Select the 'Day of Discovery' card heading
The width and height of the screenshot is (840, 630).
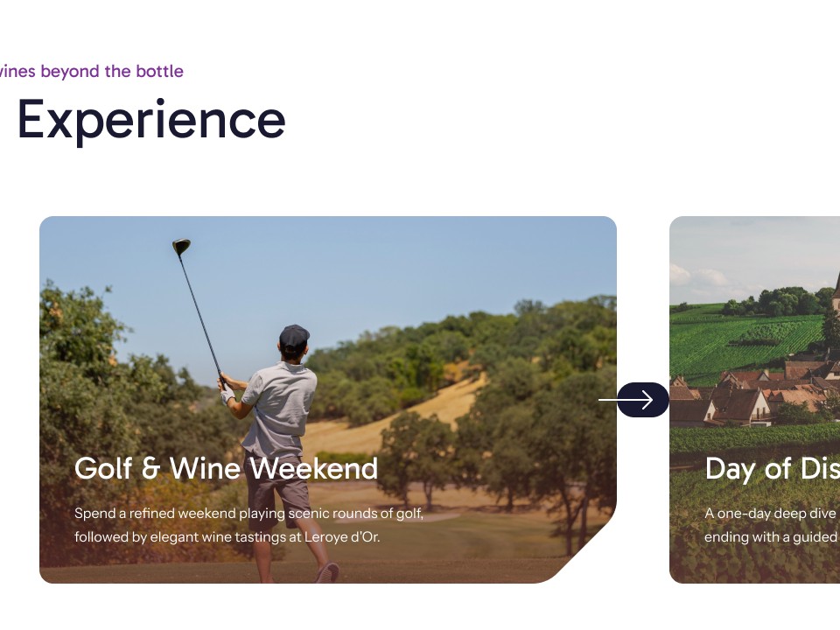[770, 469]
